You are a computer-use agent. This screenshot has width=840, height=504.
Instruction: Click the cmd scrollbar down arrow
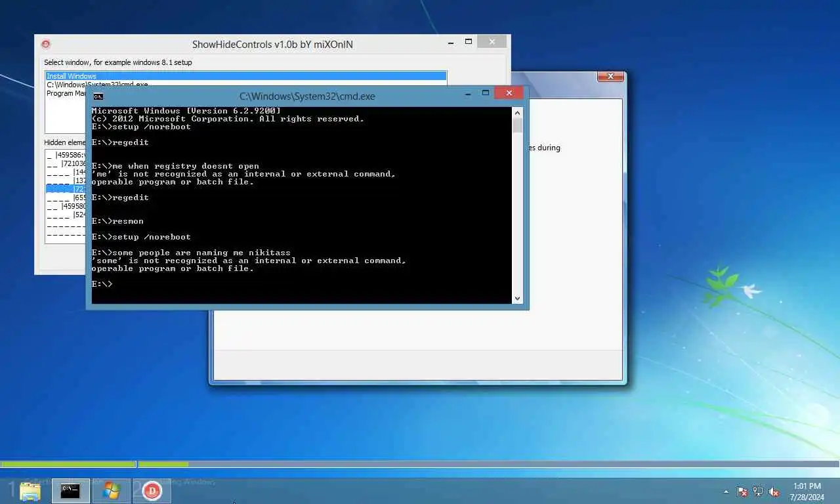coord(517,298)
